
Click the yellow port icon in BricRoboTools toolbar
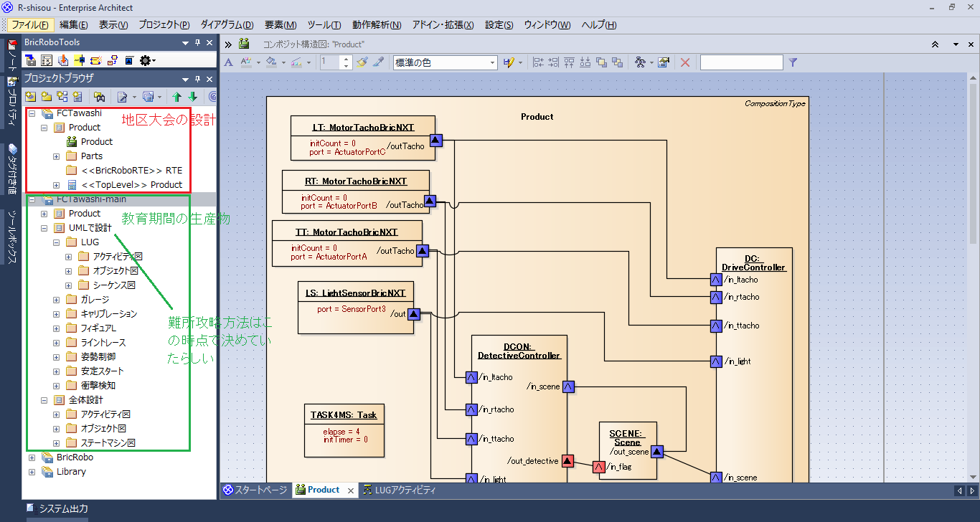pyautogui.click(x=80, y=60)
